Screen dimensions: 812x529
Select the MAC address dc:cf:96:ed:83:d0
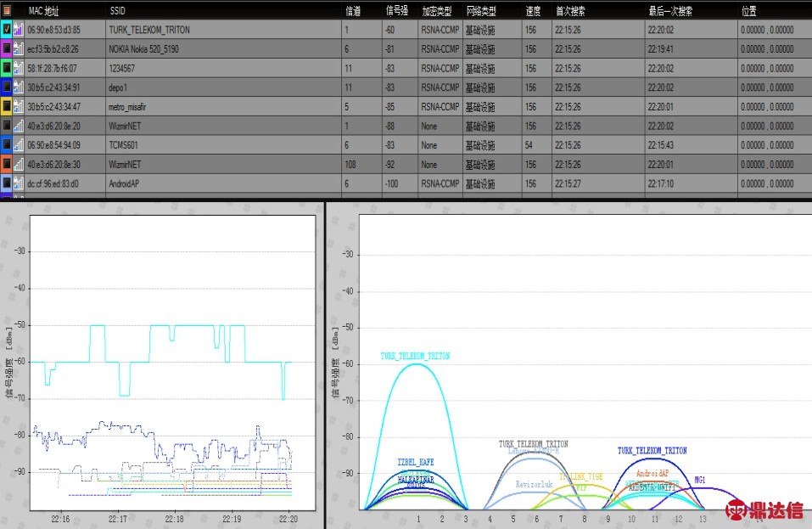(53, 183)
